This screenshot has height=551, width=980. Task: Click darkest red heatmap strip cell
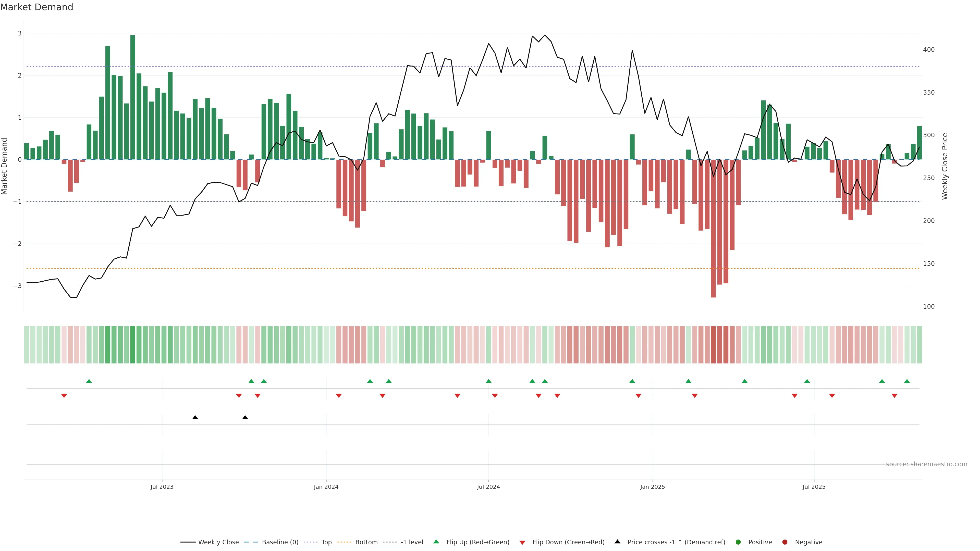click(713, 345)
